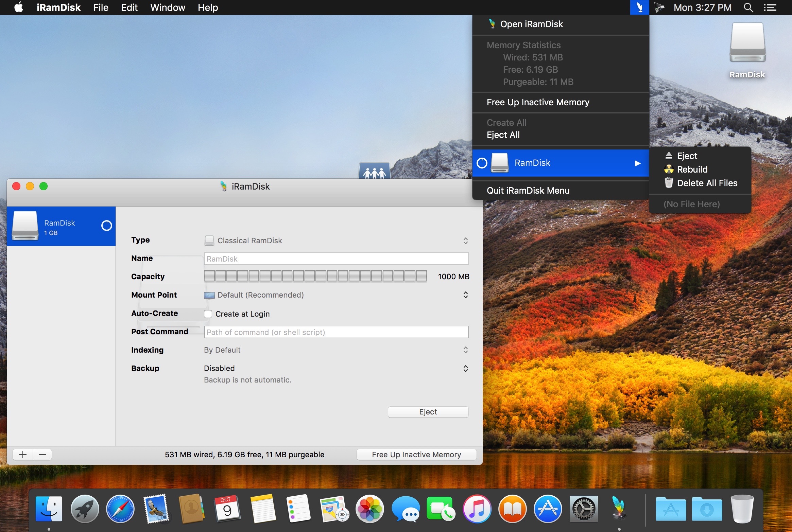Click Free Up Inactive Memory button in window
Image resolution: width=792 pixels, height=532 pixels.
point(416,455)
